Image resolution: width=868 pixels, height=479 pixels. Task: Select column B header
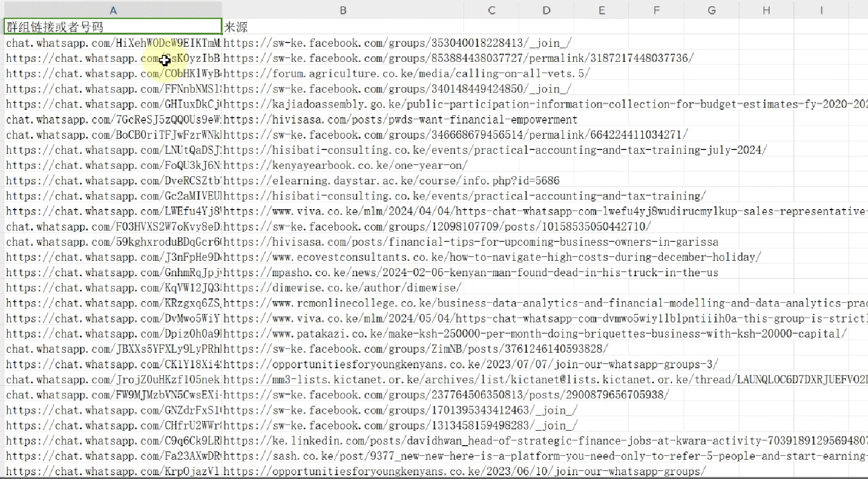(343, 10)
